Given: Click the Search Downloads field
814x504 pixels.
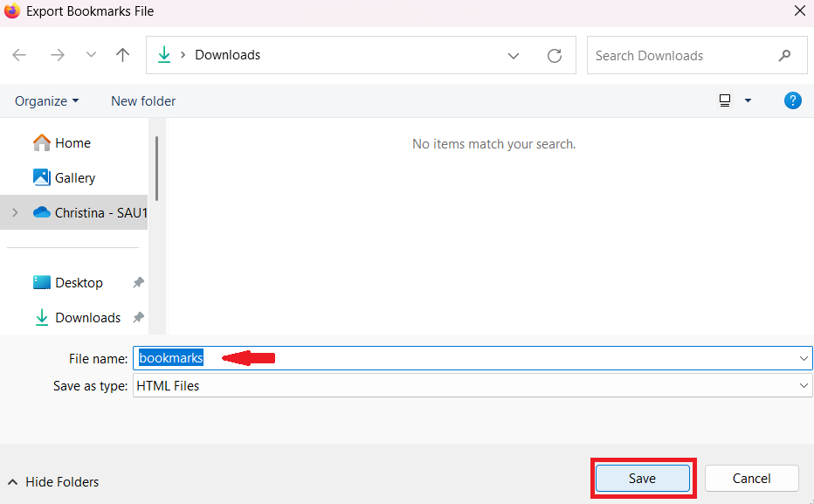Looking at the screenshot, I should coord(697,55).
